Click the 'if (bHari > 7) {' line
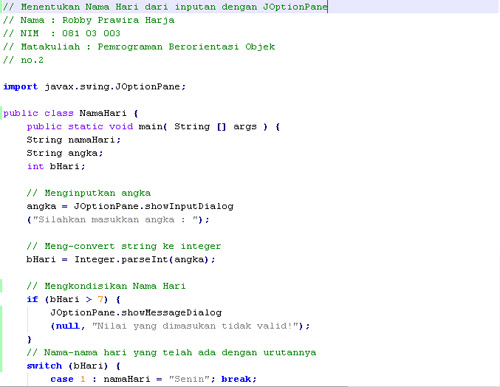 [x=74, y=299]
